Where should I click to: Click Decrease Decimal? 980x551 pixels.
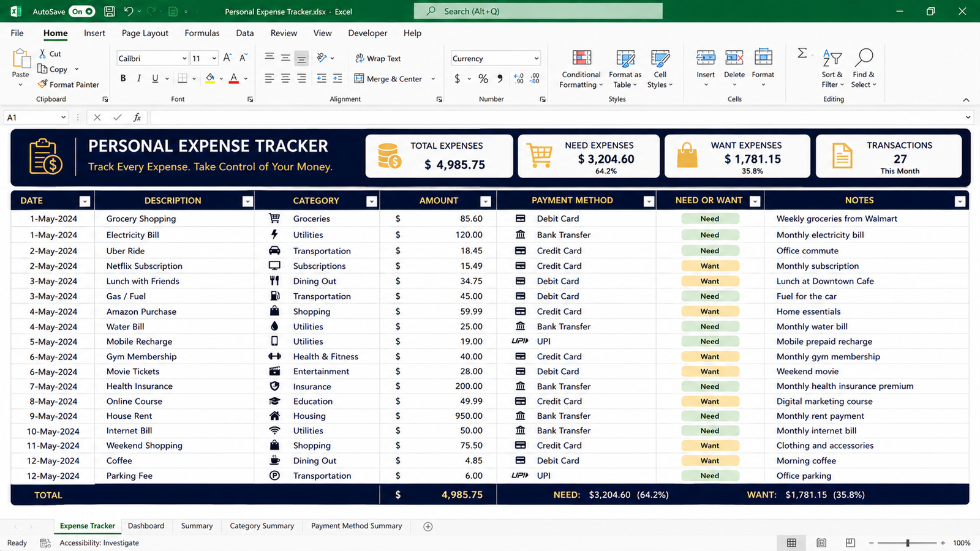[535, 78]
